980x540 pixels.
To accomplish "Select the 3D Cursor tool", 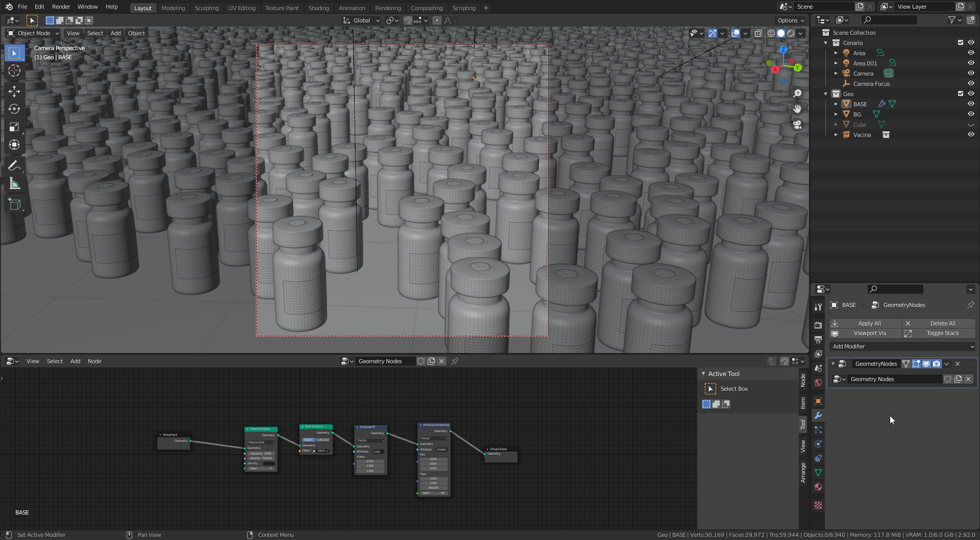I will [14, 71].
